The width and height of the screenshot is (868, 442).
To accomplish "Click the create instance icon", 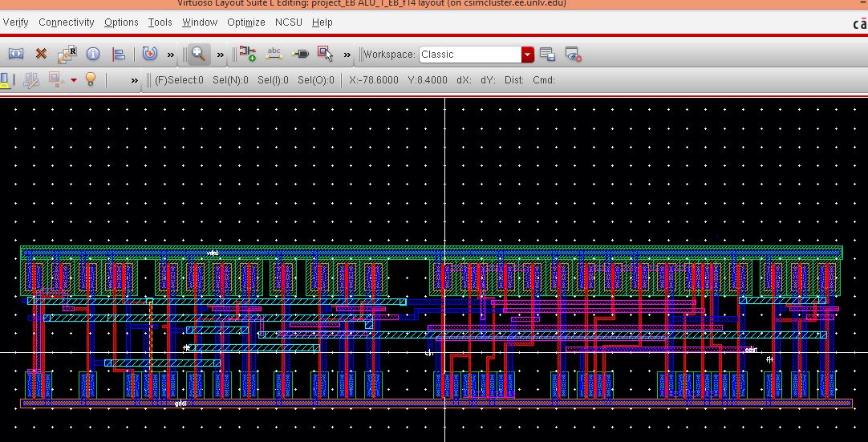I will pos(248,55).
